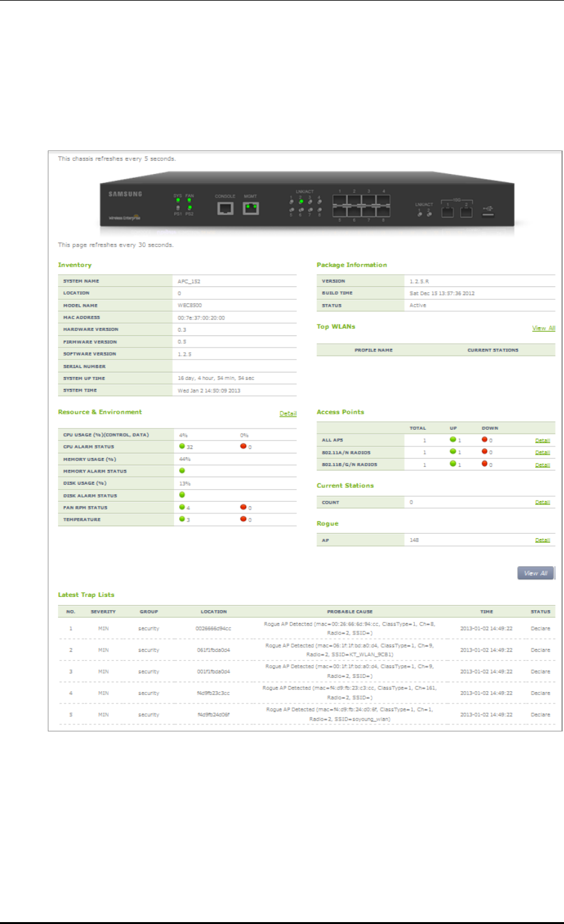Click trap location 0026666d94cc
Image resolution: width=564 pixels, height=924 pixels.
point(213,628)
